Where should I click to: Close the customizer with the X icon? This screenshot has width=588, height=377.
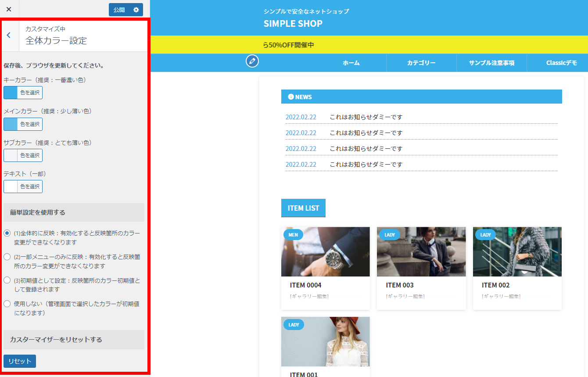click(9, 9)
